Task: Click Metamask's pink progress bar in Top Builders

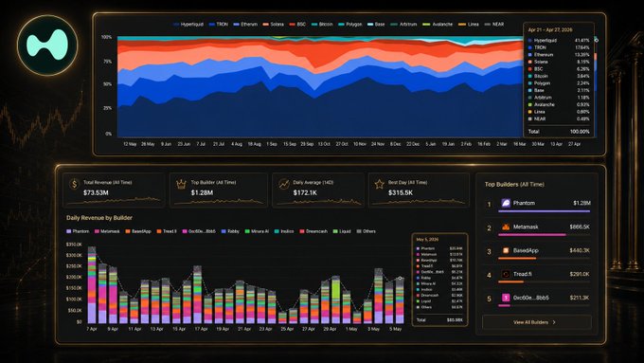Action: click(x=532, y=235)
